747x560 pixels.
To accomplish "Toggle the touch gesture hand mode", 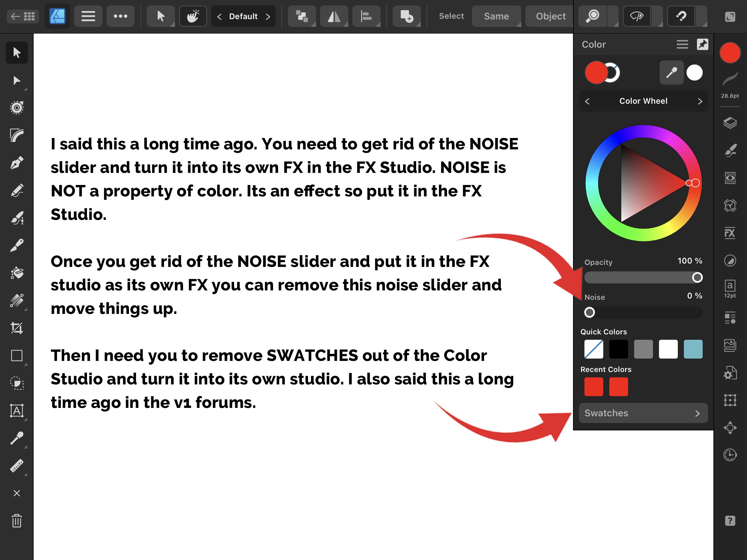I will pyautogui.click(x=193, y=16).
